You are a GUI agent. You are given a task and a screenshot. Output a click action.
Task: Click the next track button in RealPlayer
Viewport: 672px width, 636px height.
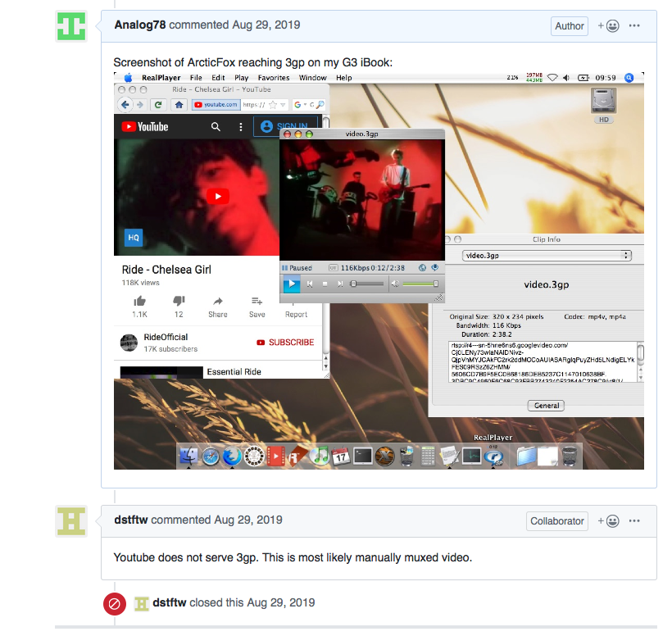(x=340, y=284)
